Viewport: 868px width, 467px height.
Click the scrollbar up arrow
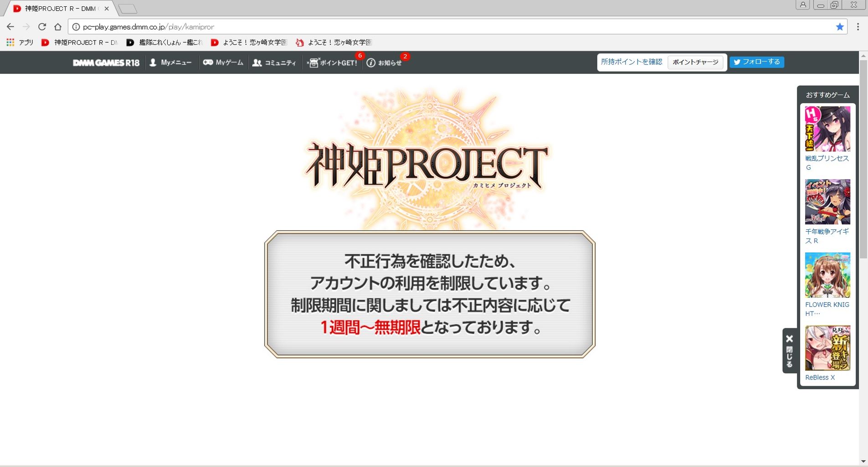point(863,56)
